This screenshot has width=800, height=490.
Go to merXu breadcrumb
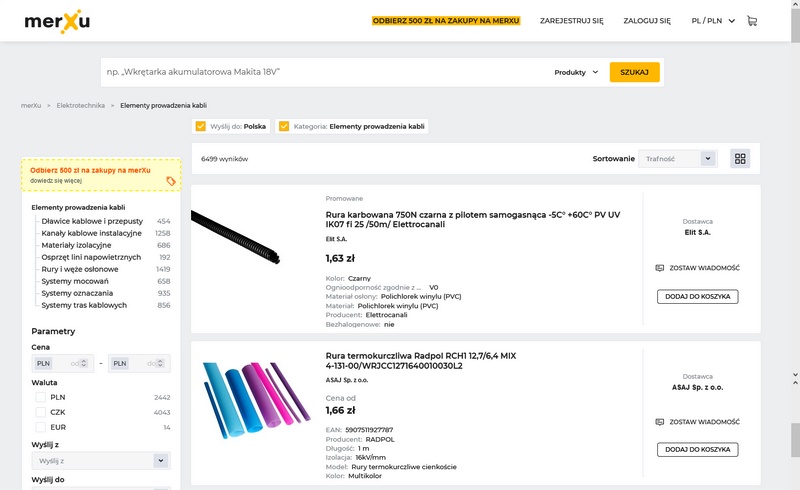pos(31,106)
